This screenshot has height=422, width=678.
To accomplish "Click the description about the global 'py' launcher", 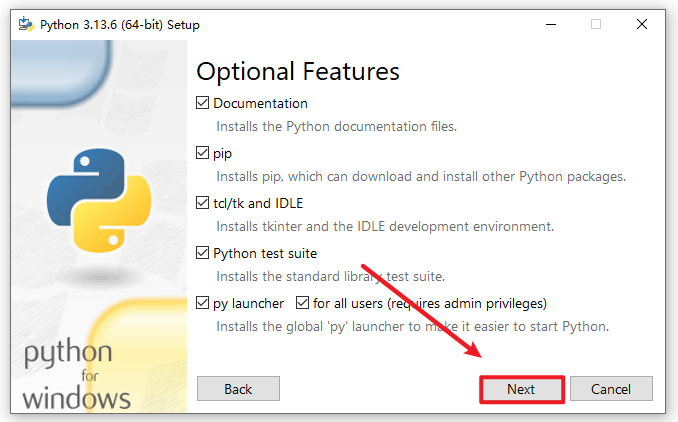I will click(x=412, y=327).
